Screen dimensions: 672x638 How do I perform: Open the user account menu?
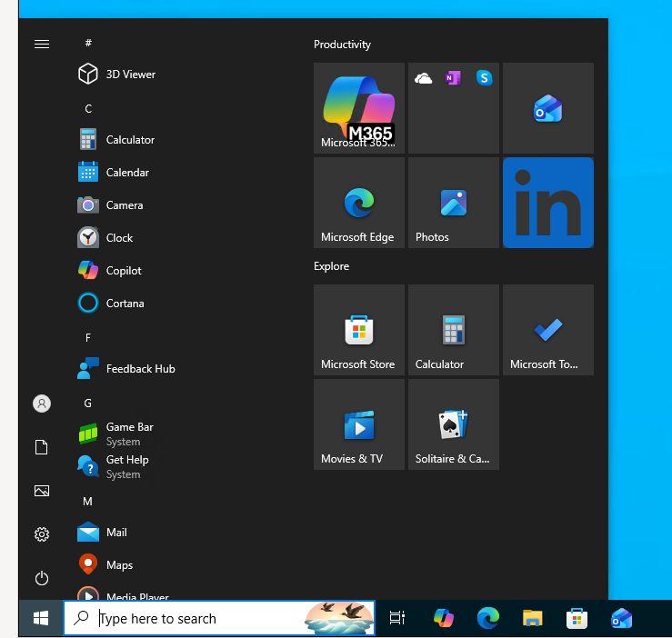click(42, 404)
